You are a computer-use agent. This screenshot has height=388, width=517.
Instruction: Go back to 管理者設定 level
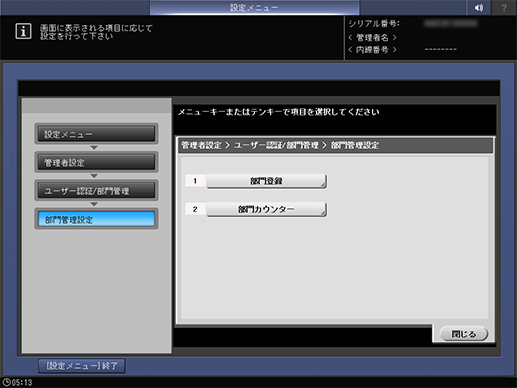click(96, 162)
